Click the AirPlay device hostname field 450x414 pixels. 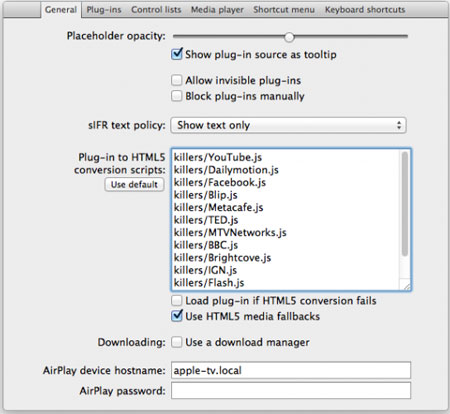click(291, 370)
